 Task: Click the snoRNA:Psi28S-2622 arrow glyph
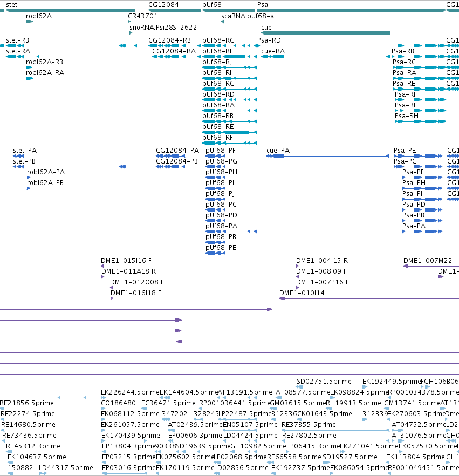pos(131,33)
